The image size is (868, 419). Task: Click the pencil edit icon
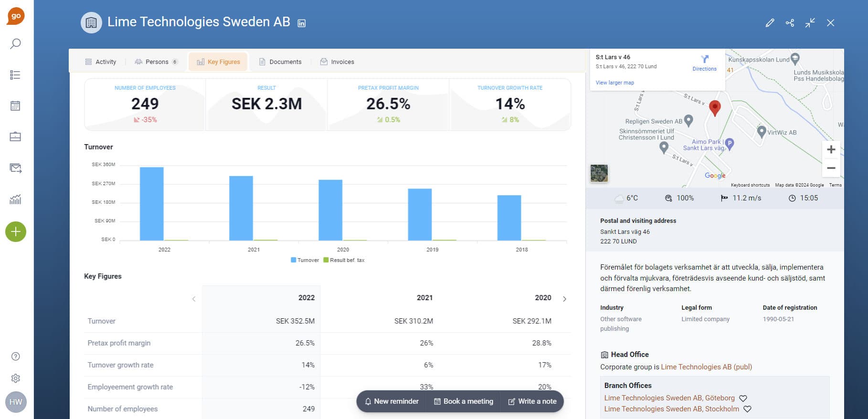click(x=770, y=23)
